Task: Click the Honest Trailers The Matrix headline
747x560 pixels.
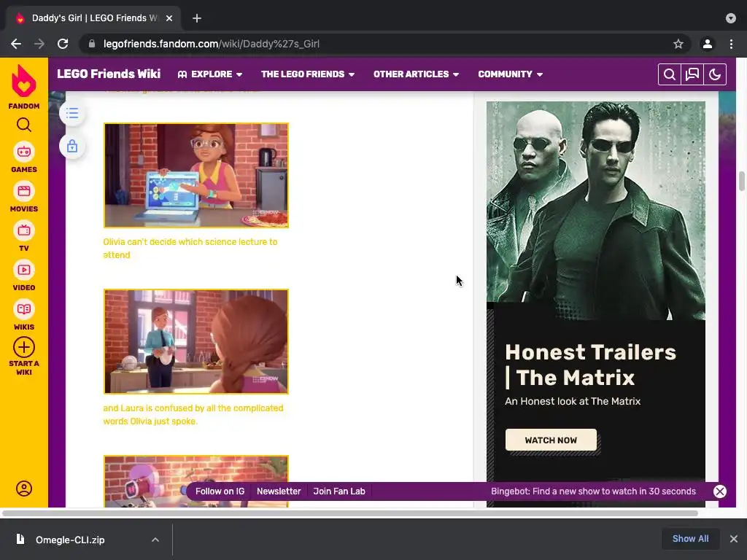Action: tap(590, 365)
